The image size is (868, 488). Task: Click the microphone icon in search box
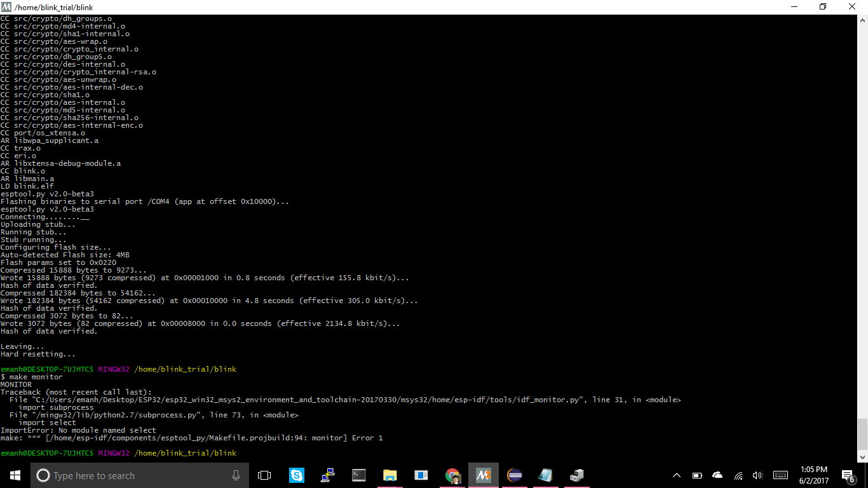coord(236,475)
